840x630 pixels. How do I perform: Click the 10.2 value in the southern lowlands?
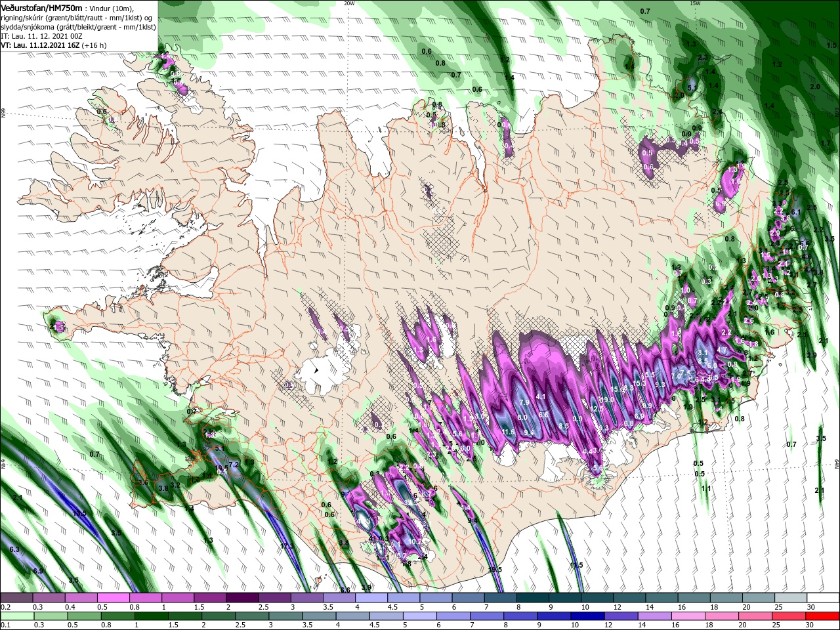(415, 541)
